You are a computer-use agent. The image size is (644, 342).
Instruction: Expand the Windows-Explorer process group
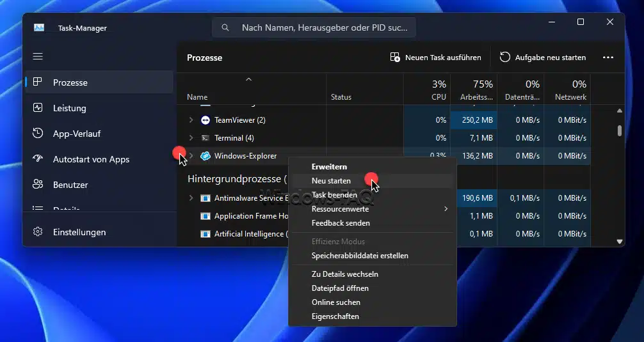tap(191, 156)
